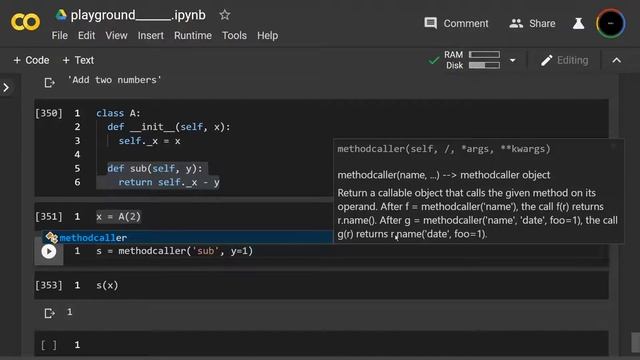Open the Edit menu
This screenshot has height=360, width=640.
tap(87, 36)
